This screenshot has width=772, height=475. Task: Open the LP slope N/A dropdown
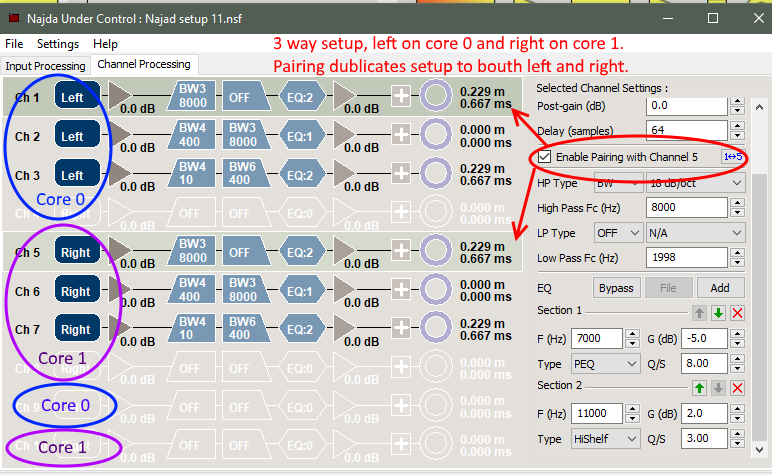click(696, 233)
